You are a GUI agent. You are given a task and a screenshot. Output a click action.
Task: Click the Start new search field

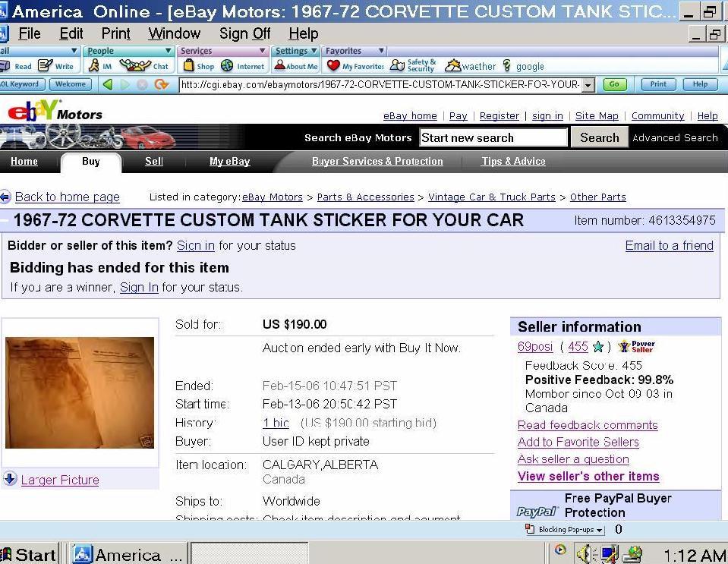pyautogui.click(x=493, y=138)
